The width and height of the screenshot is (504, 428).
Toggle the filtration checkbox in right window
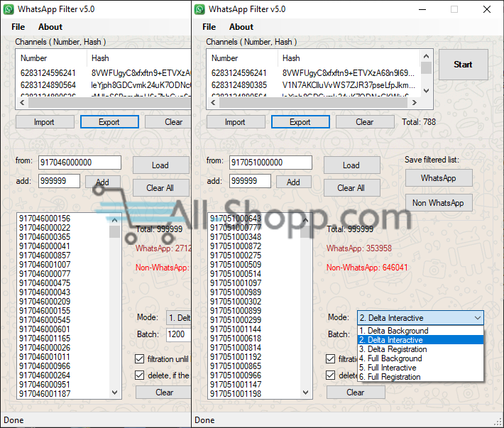pos(330,359)
